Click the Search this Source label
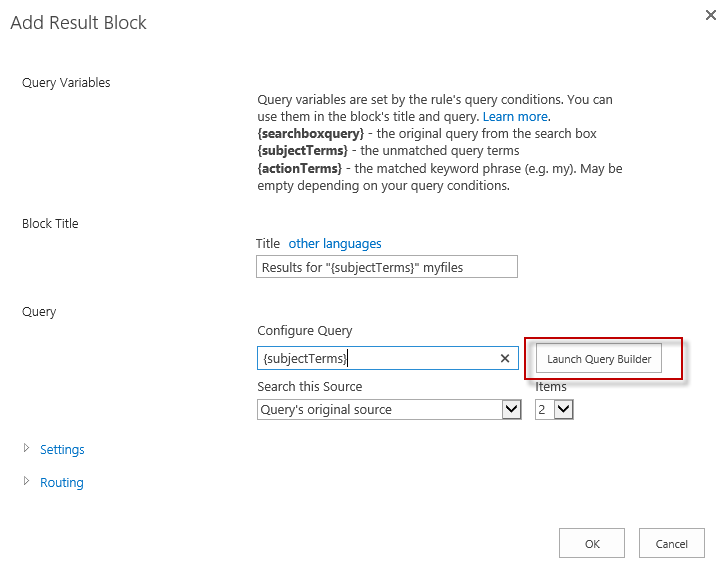Viewport: 725px width, 582px height. [x=310, y=387]
